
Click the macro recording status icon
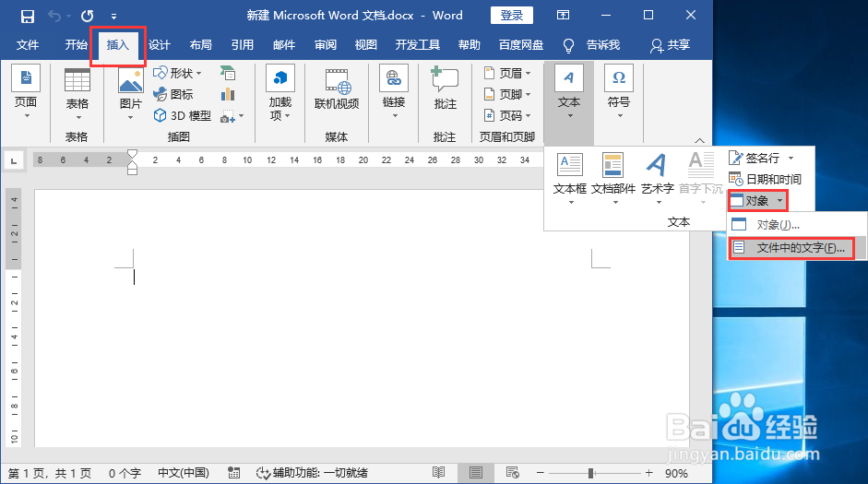click(234, 473)
